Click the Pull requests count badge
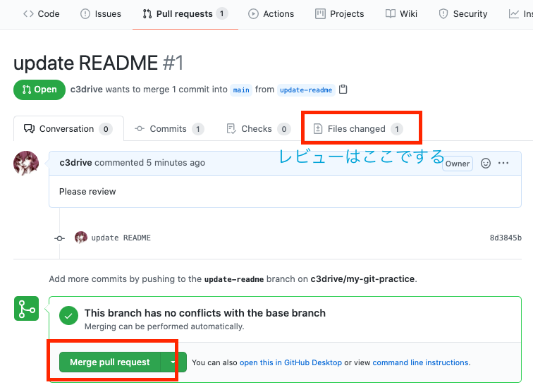This screenshot has width=533, height=392. click(222, 13)
